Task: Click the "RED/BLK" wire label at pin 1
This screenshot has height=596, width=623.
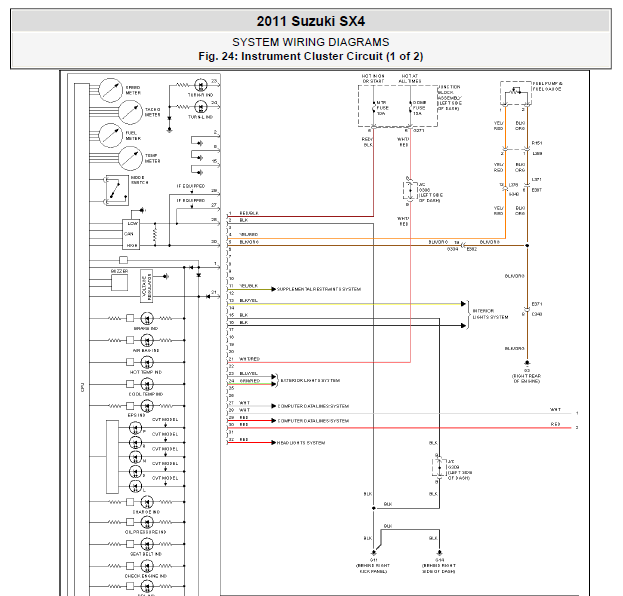Action: point(249,213)
